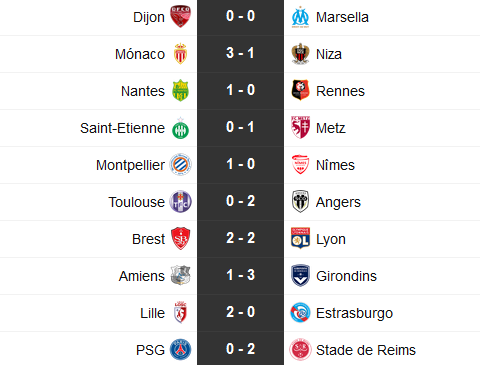The width and height of the screenshot is (480, 365).
Task: Click the Metz club badge
Action: pyautogui.click(x=300, y=127)
